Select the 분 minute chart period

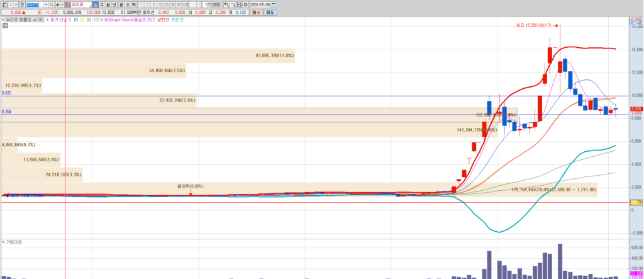click(121, 4)
